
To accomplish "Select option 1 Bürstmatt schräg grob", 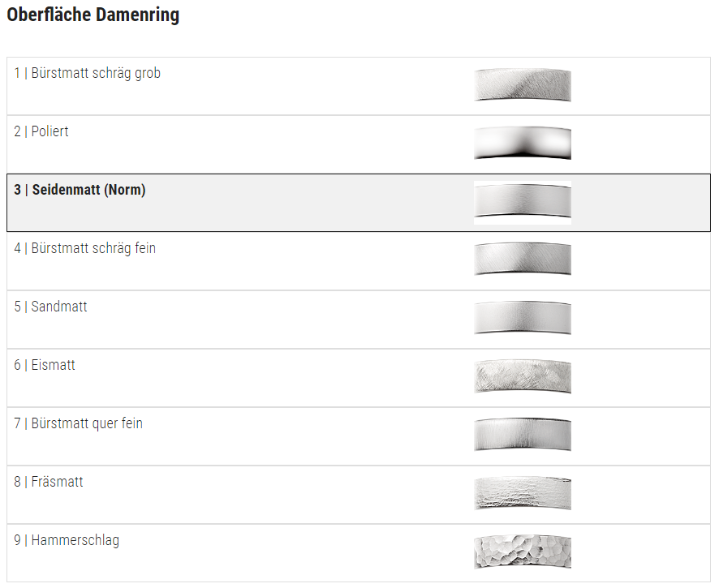I will click(87, 73).
